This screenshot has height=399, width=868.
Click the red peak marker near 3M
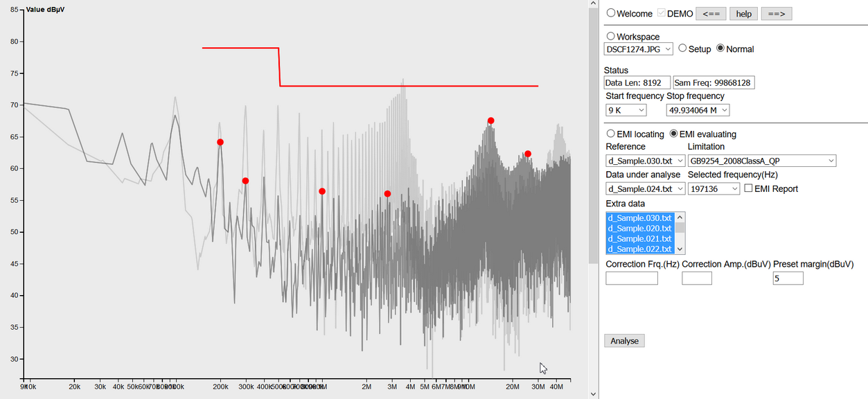[387, 194]
